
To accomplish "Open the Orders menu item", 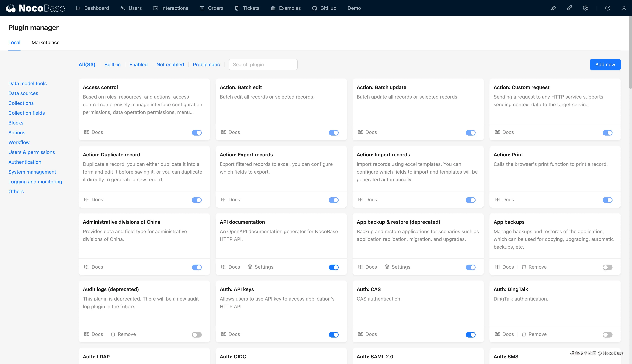I will click(x=212, y=8).
